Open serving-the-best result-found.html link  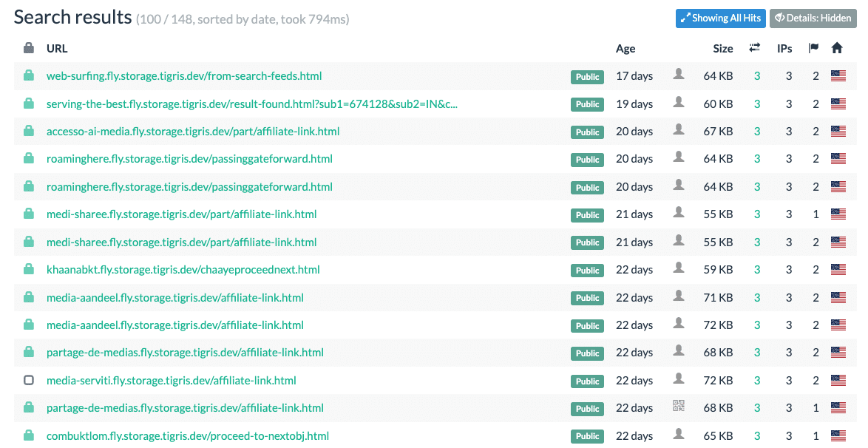tap(252, 103)
